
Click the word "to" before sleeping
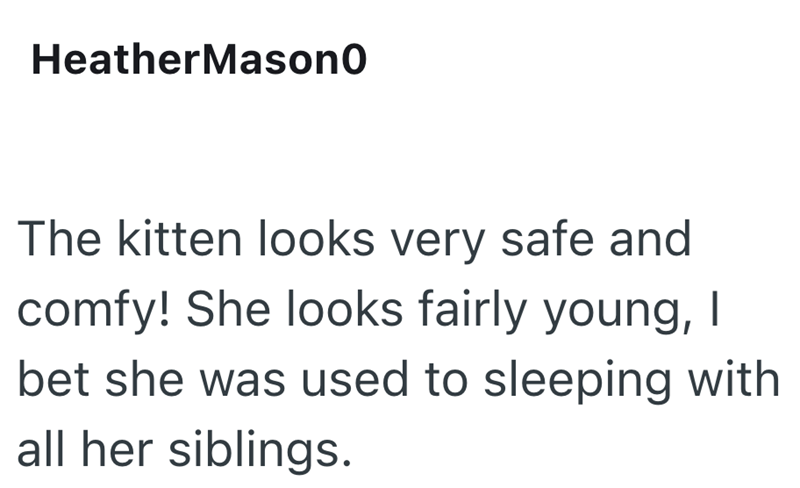[446, 380]
